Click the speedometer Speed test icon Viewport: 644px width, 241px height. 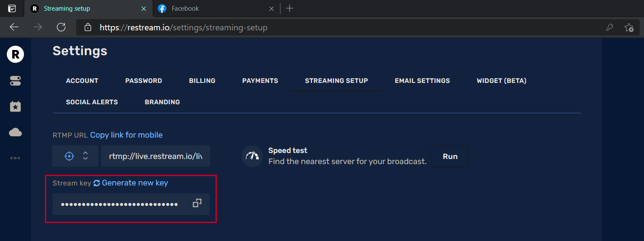[x=252, y=156]
